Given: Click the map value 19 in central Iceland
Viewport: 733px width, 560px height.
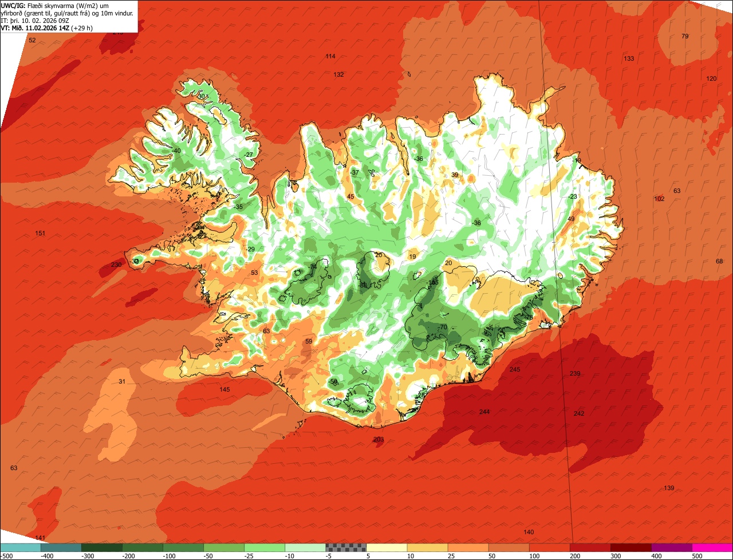Looking at the screenshot, I should (412, 257).
